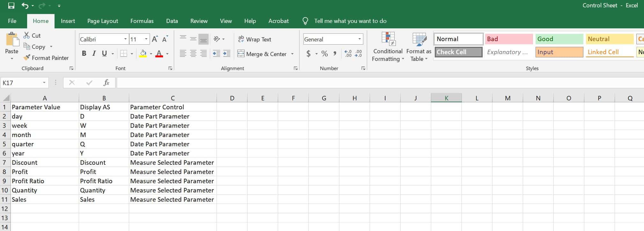This screenshot has height=231, width=644.
Task: Open the font size dropdown
Action: (146, 39)
